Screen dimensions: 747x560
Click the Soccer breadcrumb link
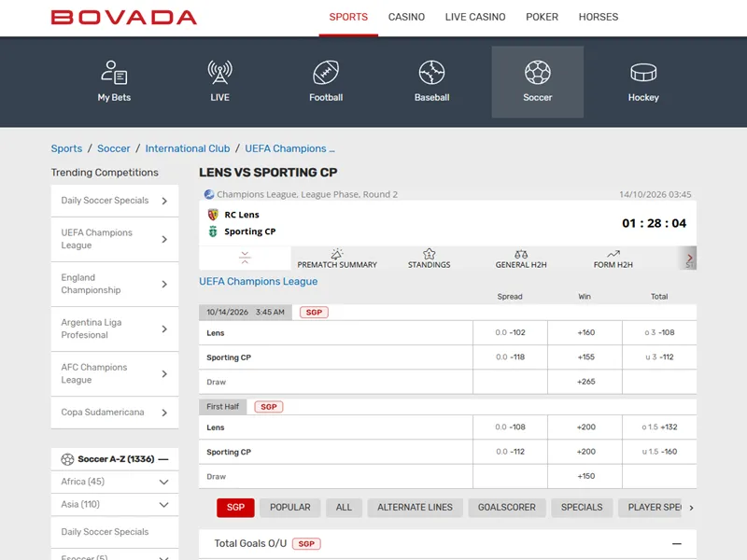pos(113,148)
